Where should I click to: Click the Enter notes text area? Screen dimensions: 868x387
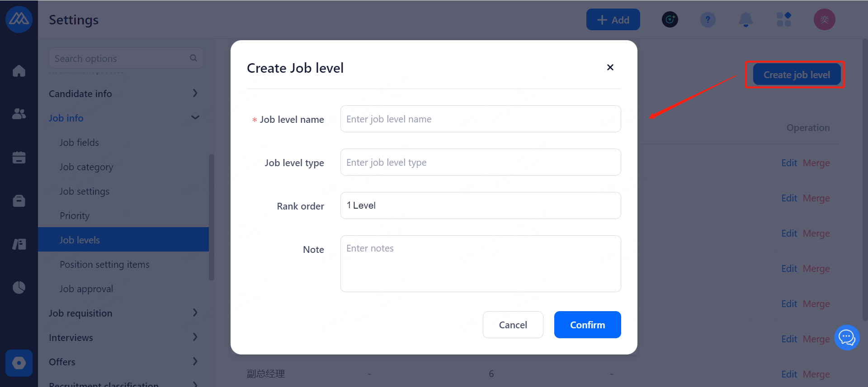pyautogui.click(x=480, y=264)
